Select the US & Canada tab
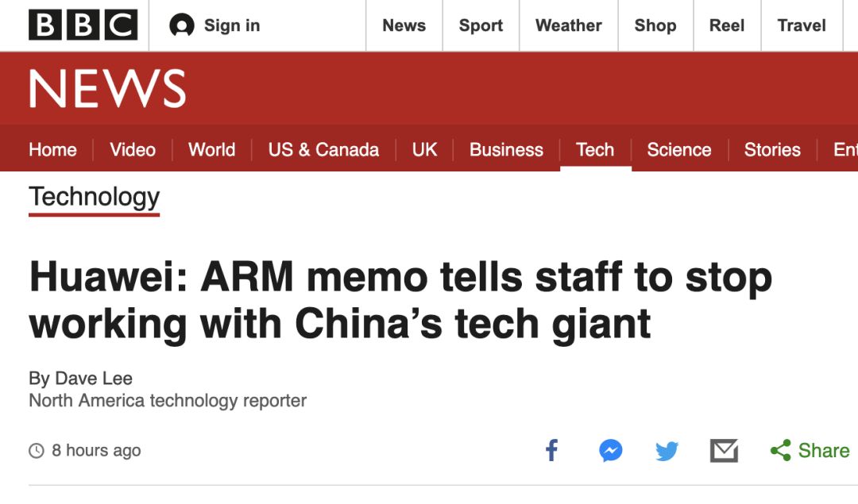The width and height of the screenshot is (858, 504). tap(323, 150)
